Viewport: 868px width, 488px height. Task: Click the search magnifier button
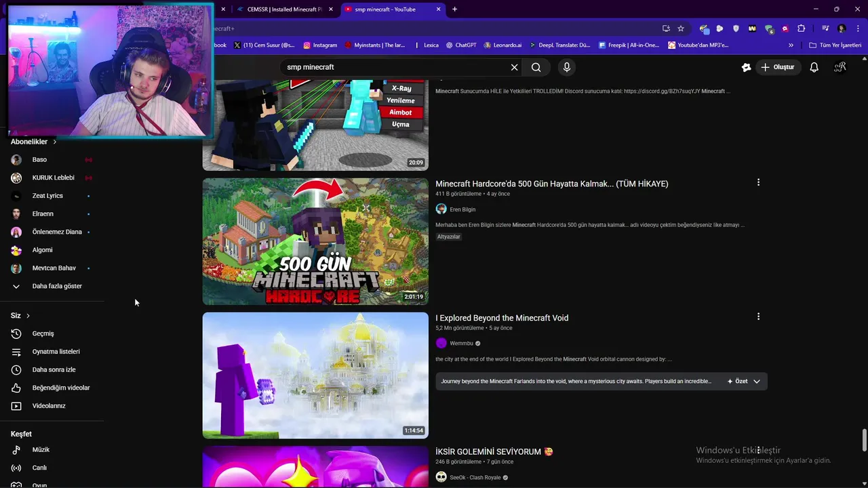click(536, 67)
